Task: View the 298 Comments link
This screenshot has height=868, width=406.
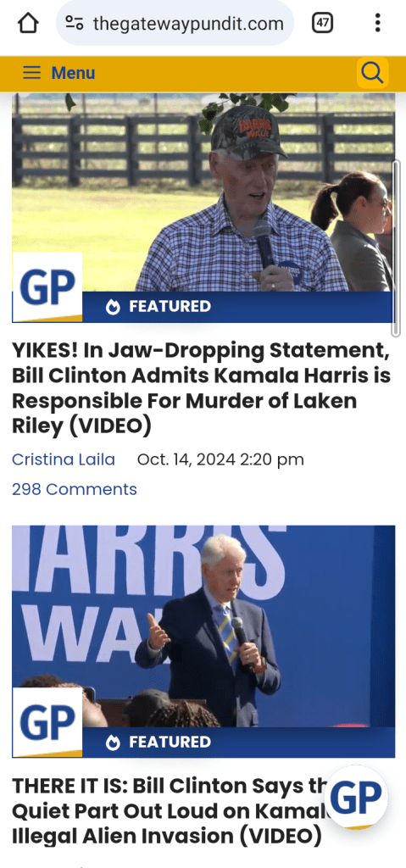Action: pyautogui.click(x=75, y=489)
